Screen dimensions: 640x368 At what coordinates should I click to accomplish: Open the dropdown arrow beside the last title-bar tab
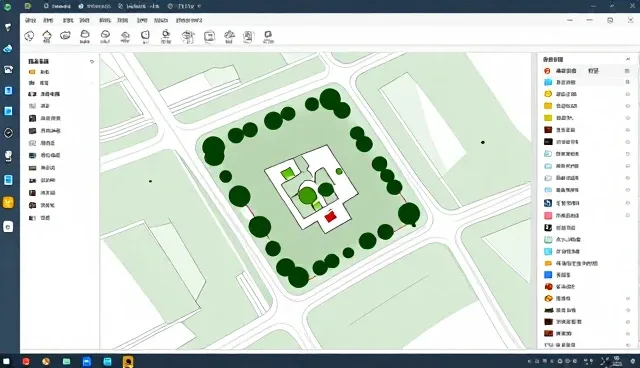point(199,7)
